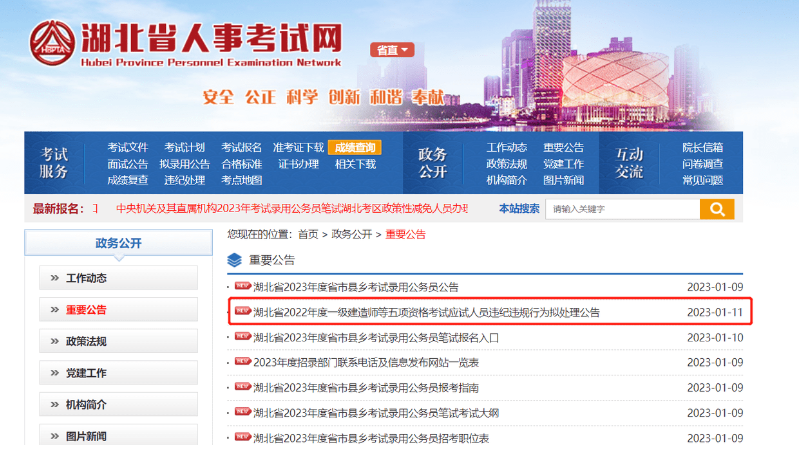Open 机构简介 in the top navigation
This screenshot has width=801, height=451.
pos(506,180)
